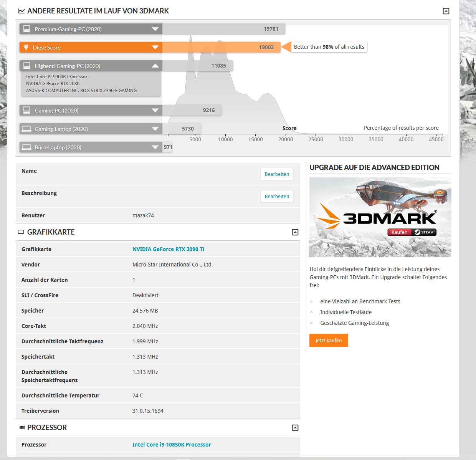Click the Premium-Gaming-PC score 19781
The image size is (476, 460).
click(x=271, y=29)
